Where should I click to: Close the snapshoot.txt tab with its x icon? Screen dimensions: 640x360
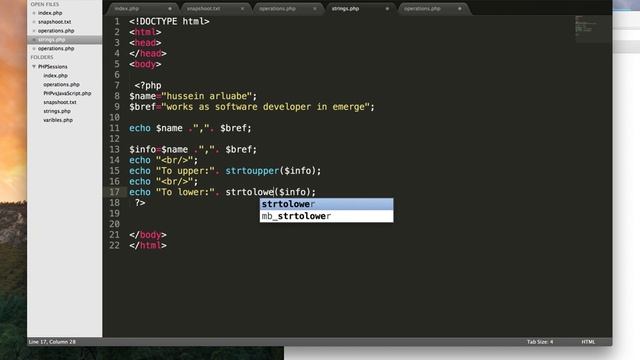point(242,9)
